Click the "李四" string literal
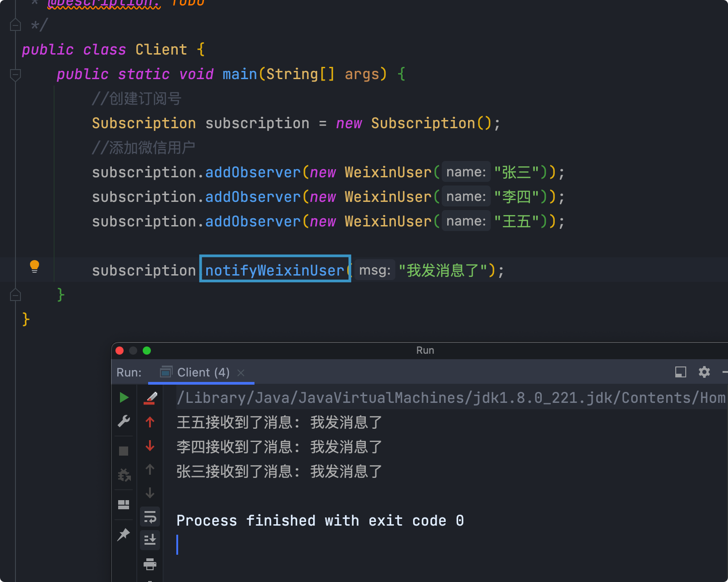Screen dimensions: 728x582 517,196
